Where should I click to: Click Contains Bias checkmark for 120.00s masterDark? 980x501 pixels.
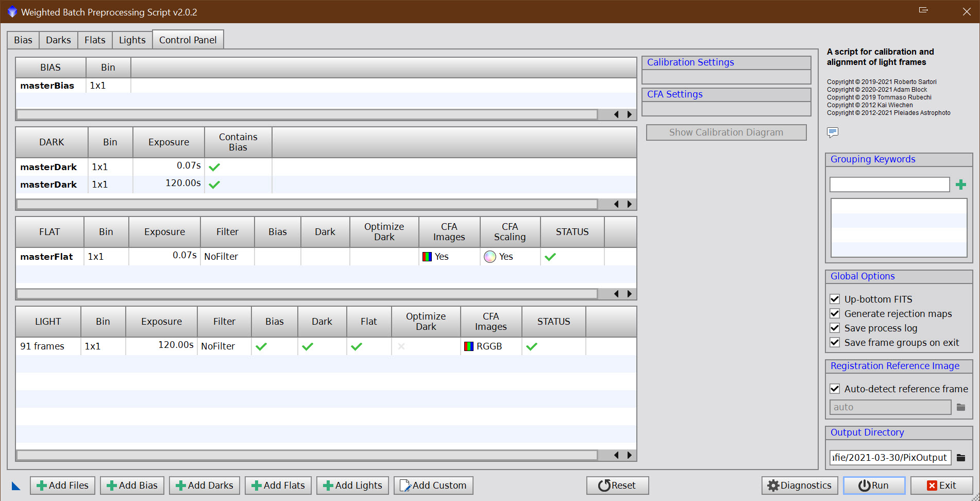click(x=214, y=185)
